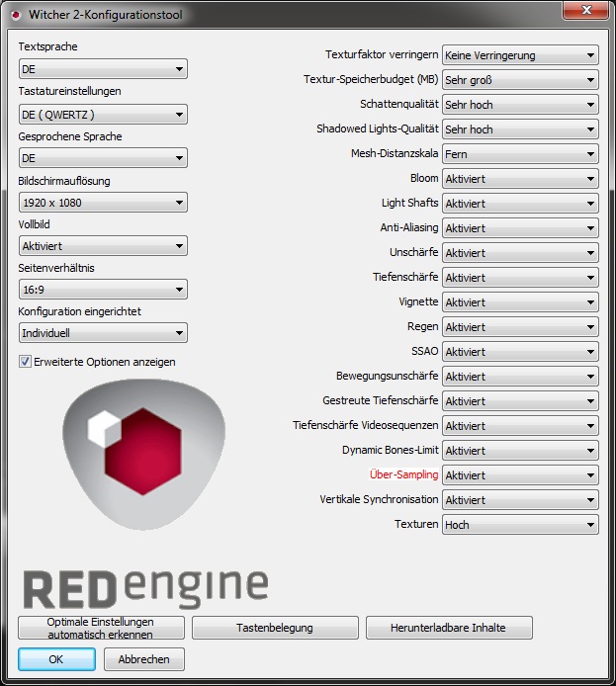Open Tiefenschärfe Videosequenzen dropdown
The width and height of the screenshot is (616, 686).
click(x=520, y=426)
